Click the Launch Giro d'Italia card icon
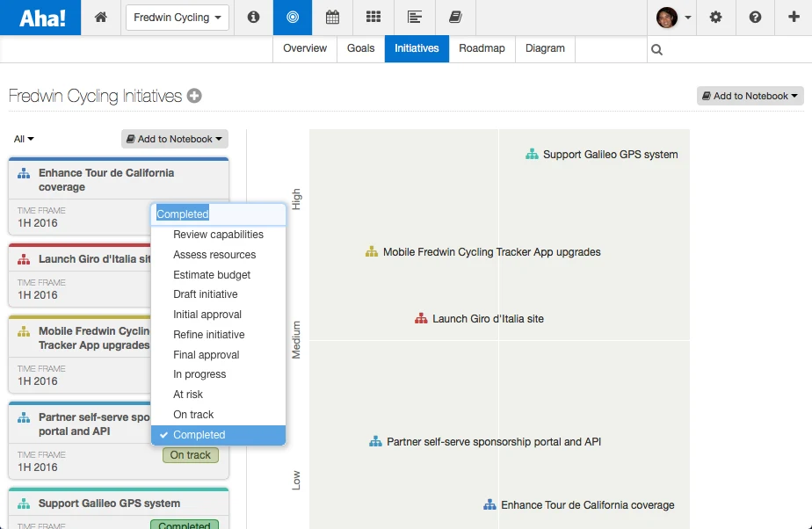The width and height of the screenshot is (812, 529). (24, 259)
